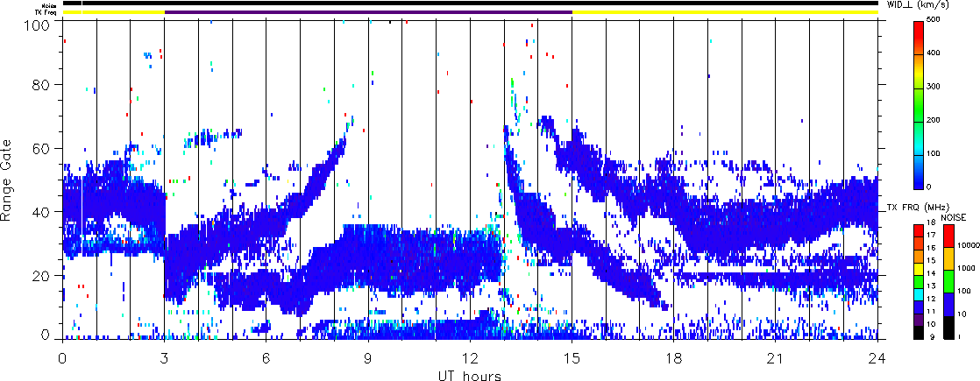Viewport: 980px width, 381px height.
Task: Click the purple segment of TX Freq top bar
Action: click(x=368, y=12)
